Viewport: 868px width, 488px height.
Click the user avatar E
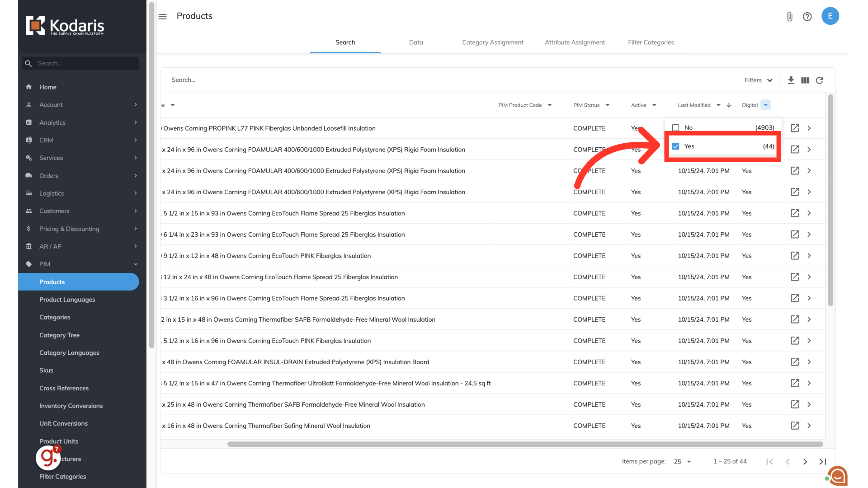[x=830, y=16]
